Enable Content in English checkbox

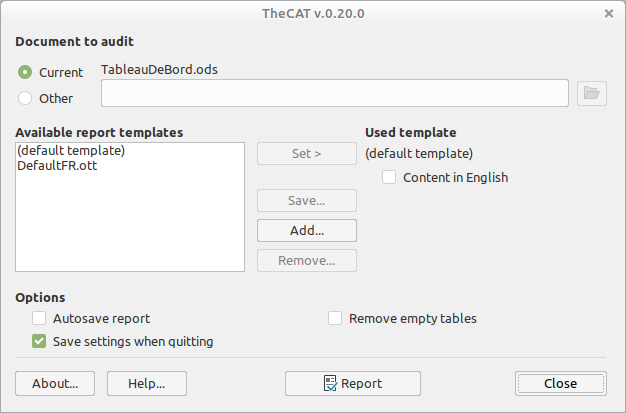pyautogui.click(x=390, y=177)
